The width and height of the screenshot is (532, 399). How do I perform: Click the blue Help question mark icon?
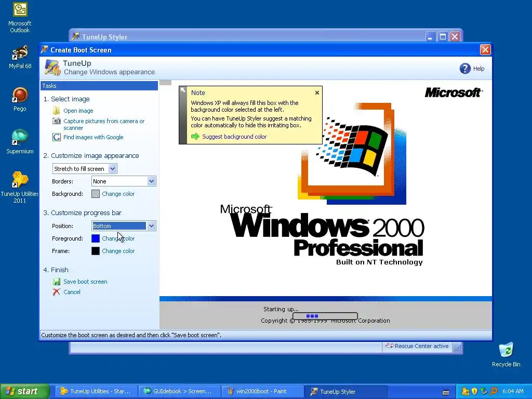[465, 69]
